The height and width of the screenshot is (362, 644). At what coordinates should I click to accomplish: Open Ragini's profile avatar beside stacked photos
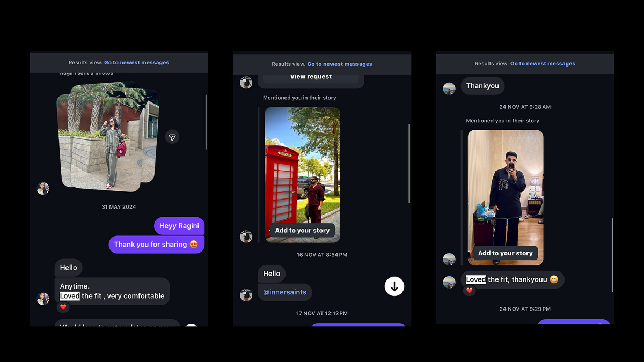43,188
